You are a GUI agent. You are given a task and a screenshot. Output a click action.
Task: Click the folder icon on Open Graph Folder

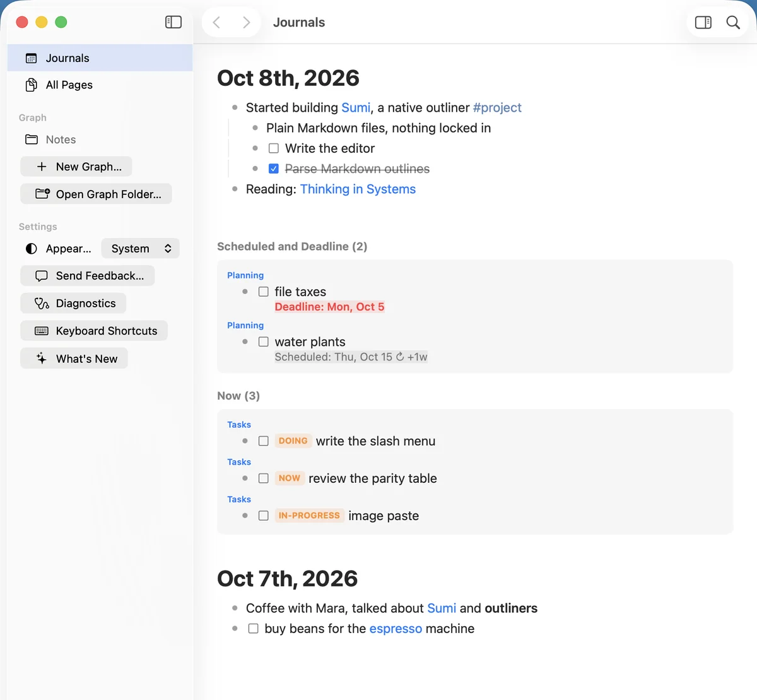coord(42,194)
